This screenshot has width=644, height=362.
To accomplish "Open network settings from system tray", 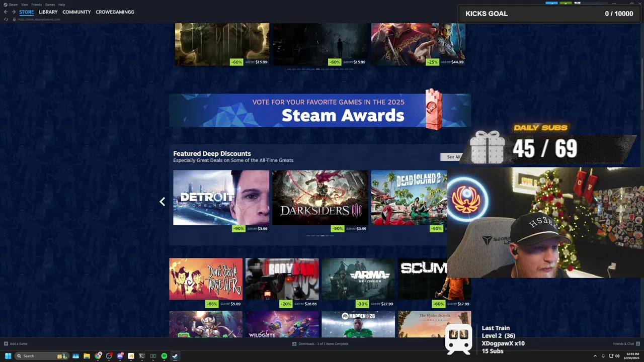I will (x=611, y=356).
